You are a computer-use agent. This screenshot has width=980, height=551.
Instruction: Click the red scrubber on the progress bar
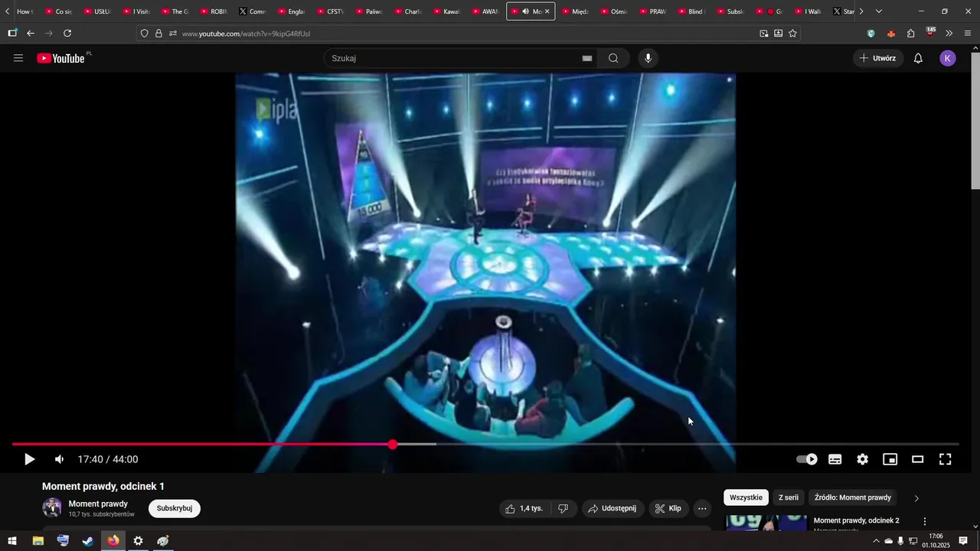click(393, 445)
